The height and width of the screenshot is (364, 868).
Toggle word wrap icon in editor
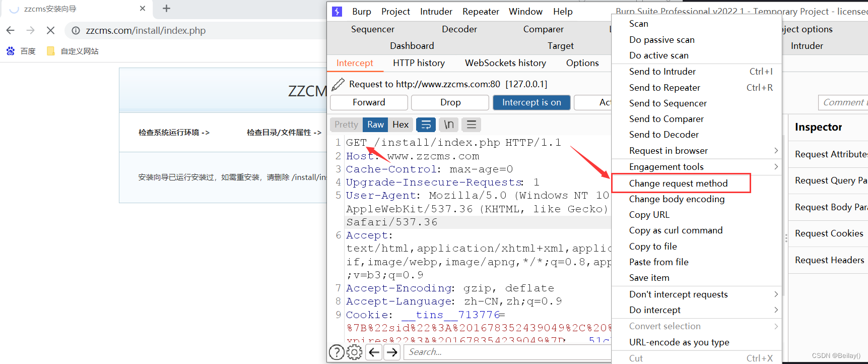[x=426, y=125]
